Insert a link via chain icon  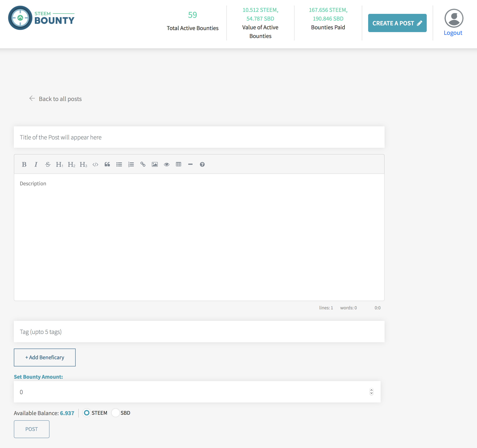(143, 164)
